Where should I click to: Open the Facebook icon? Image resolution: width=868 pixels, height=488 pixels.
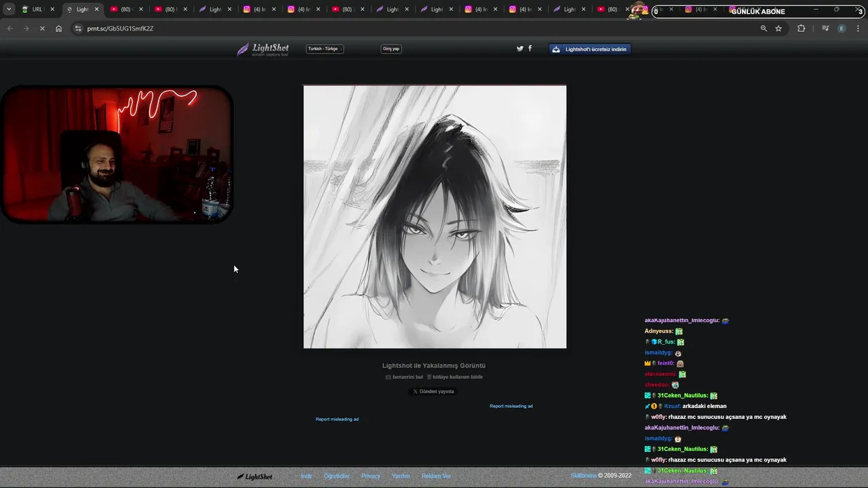pyautogui.click(x=530, y=49)
